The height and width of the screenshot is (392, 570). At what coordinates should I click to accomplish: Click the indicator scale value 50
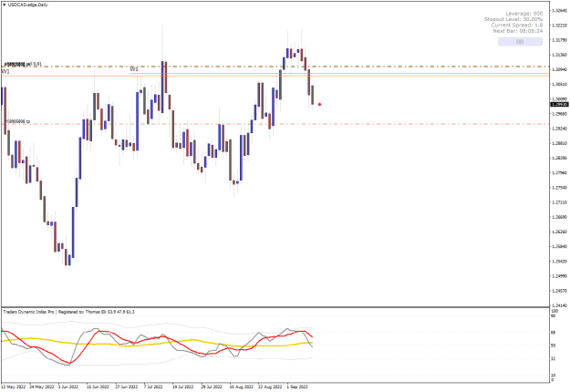click(554, 346)
